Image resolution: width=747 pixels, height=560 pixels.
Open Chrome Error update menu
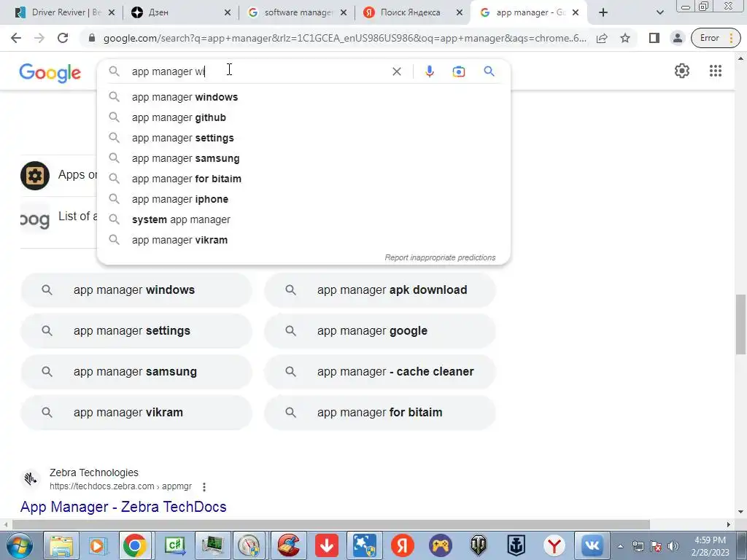(716, 38)
